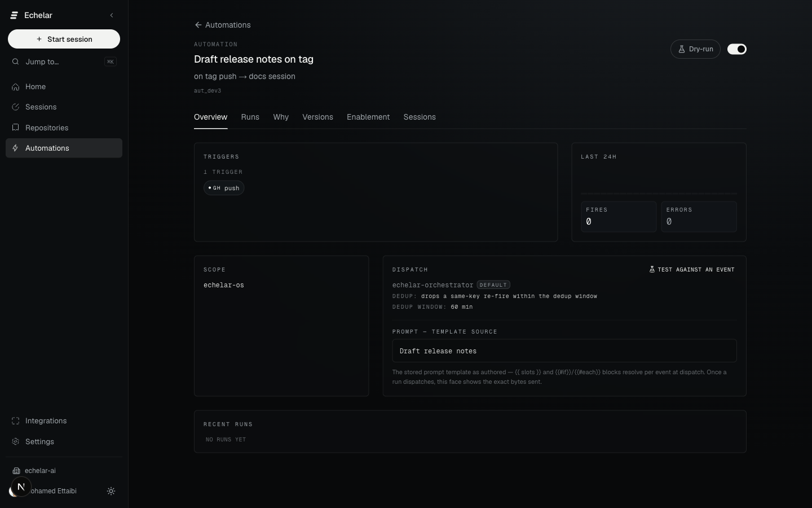
Task: Select the Automations lightning icon
Action: [16, 148]
